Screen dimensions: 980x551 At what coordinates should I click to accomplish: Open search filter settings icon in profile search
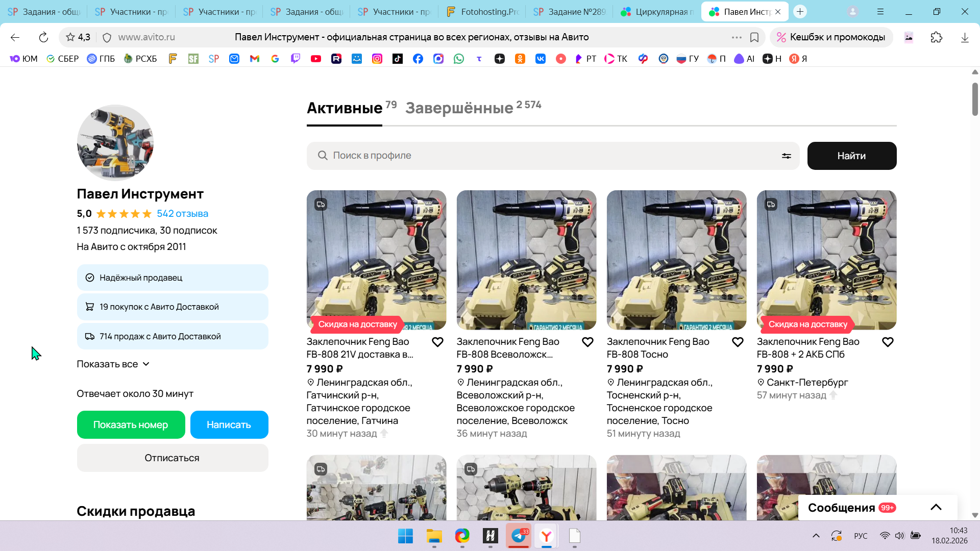[x=786, y=156]
